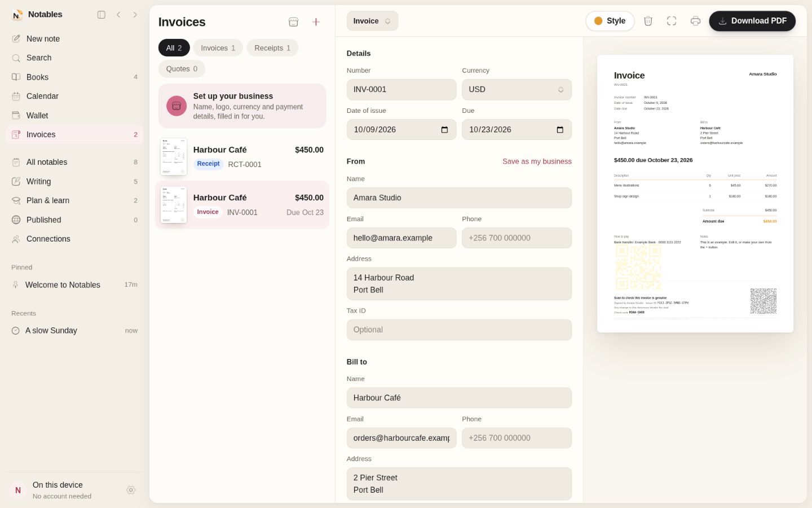The width and height of the screenshot is (812, 508).
Task: Filter list by Quotes tab
Action: pos(182,69)
